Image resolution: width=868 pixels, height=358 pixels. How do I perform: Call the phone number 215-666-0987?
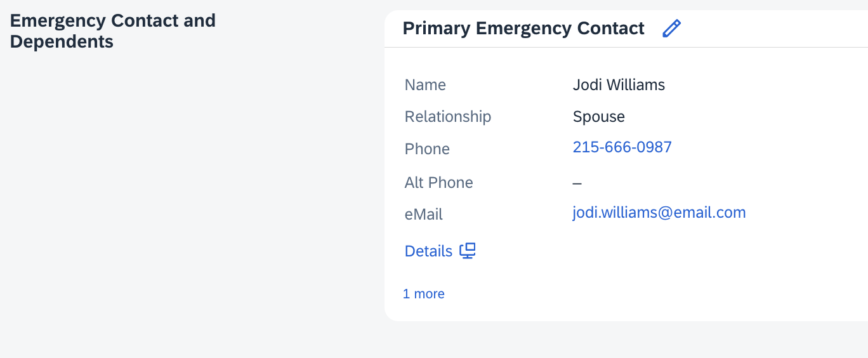[622, 147]
